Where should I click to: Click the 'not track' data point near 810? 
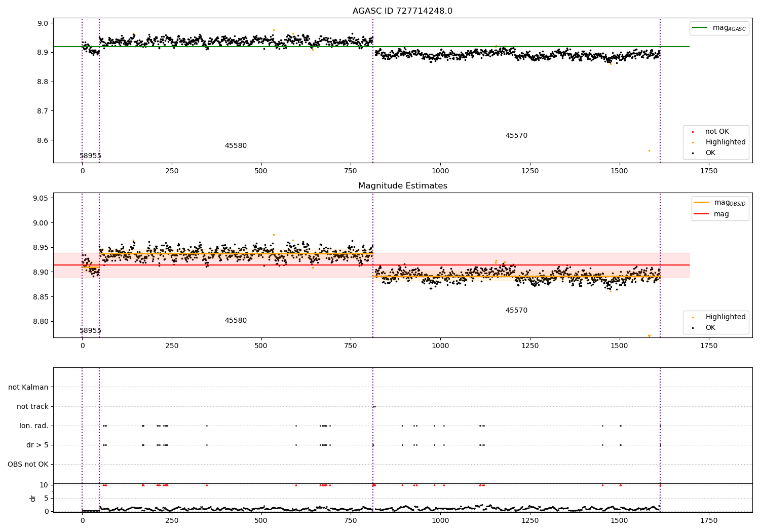pyautogui.click(x=374, y=406)
